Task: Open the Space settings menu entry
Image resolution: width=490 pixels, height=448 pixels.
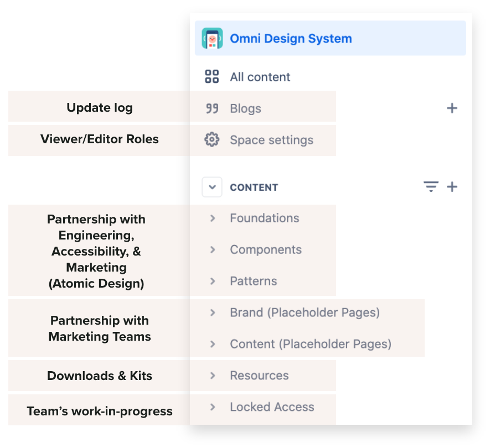Action: coord(271,140)
